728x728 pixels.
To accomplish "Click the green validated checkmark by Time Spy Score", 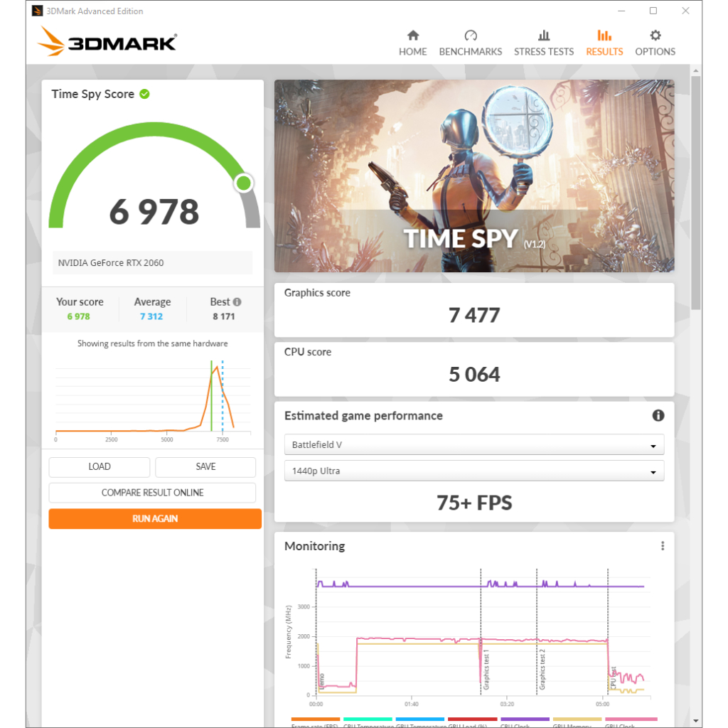I will [144, 95].
